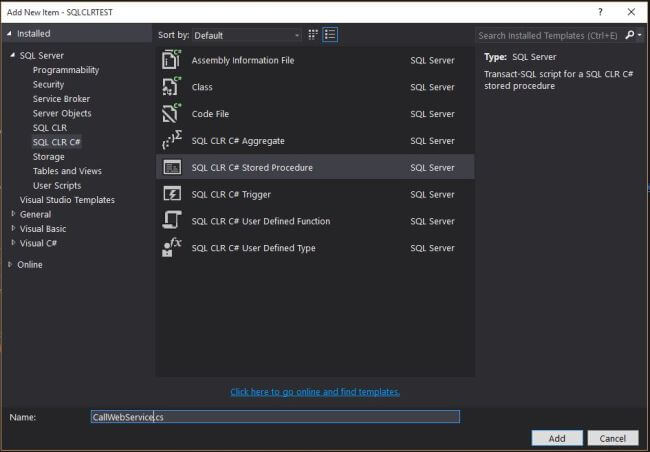Click the Add button
This screenshot has height=452, width=650.
pos(557,438)
